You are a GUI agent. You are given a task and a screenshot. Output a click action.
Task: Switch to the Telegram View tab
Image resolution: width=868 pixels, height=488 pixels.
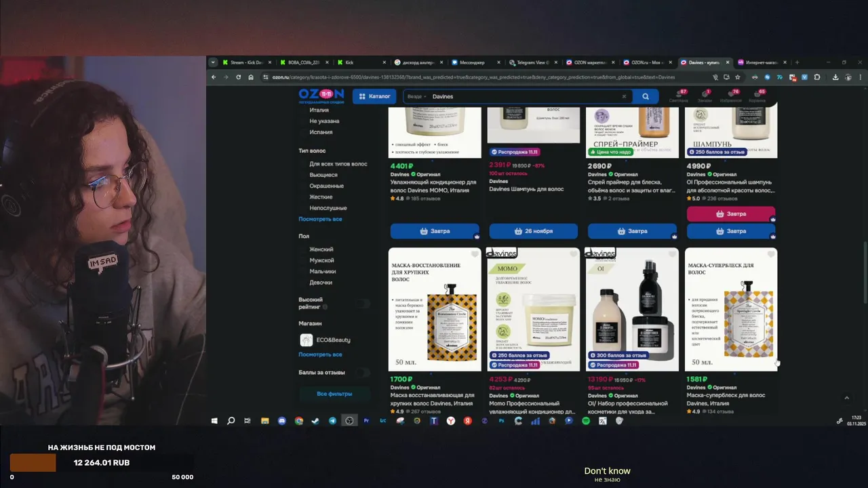click(x=534, y=62)
